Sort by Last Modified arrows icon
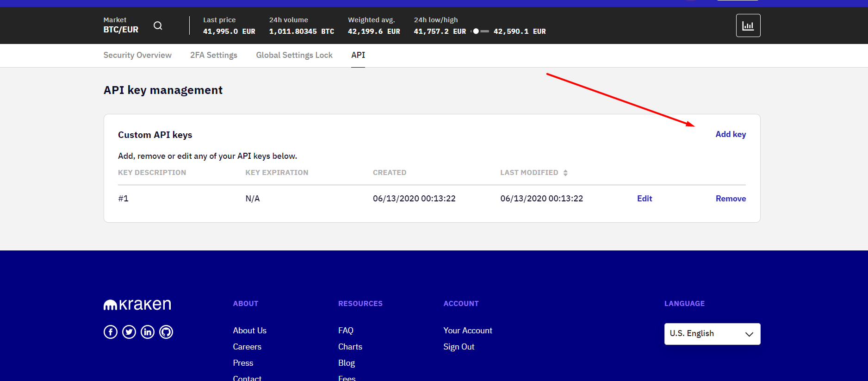Screen dimensions: 868x381 click(x=565, y=173)
